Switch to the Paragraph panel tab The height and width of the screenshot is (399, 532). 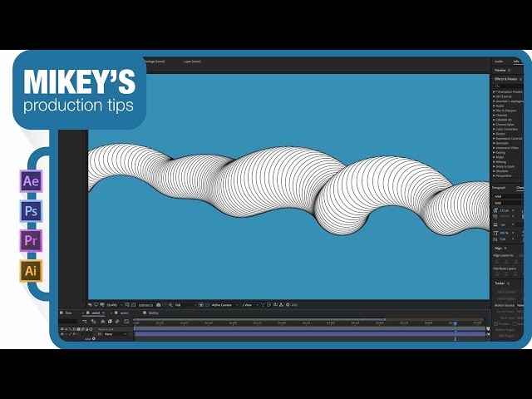click(x=499, y=188)
